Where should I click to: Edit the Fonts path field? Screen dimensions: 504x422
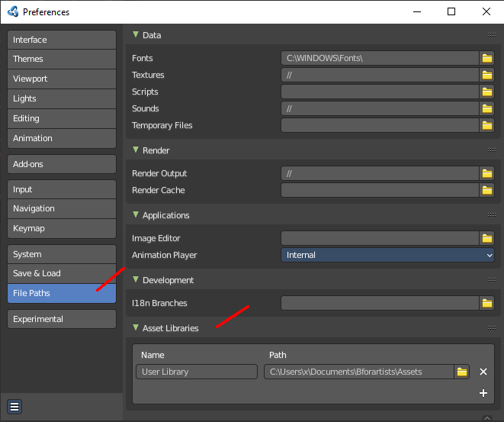pyautogui.click(x=380, y=58)
